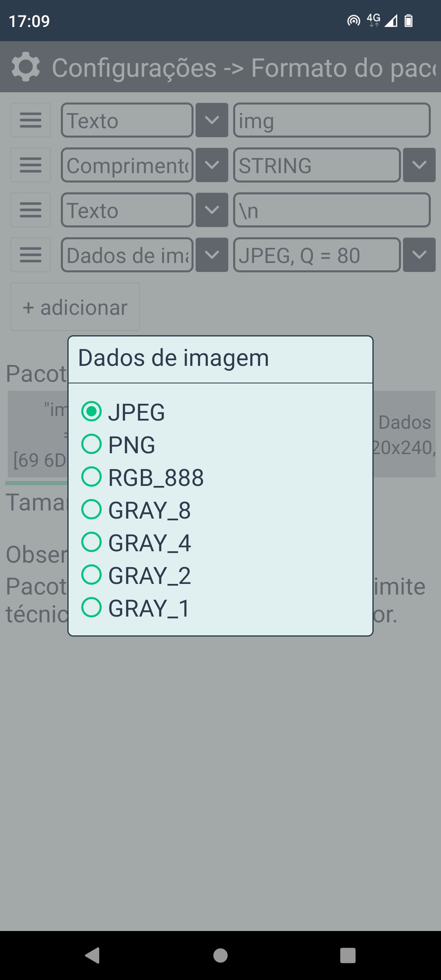The width and height of the screenshot is (441, 980).
Task: Tap the Android back navigation icon
Action: [x=93, y=955]
